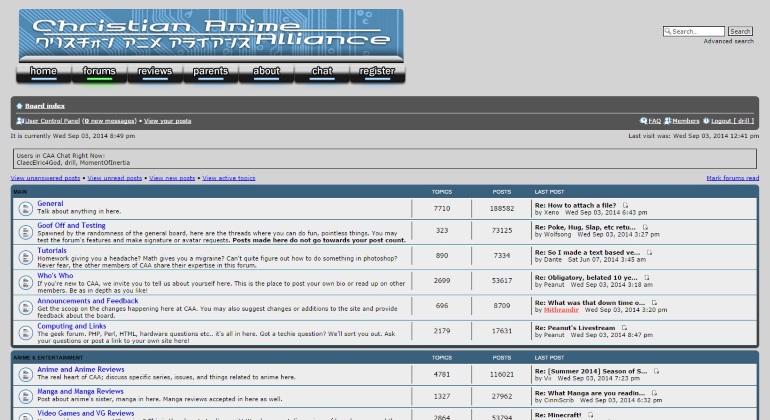Open the about navigation tab
Screen dimensions: 770x420
(x=266, y=72)
